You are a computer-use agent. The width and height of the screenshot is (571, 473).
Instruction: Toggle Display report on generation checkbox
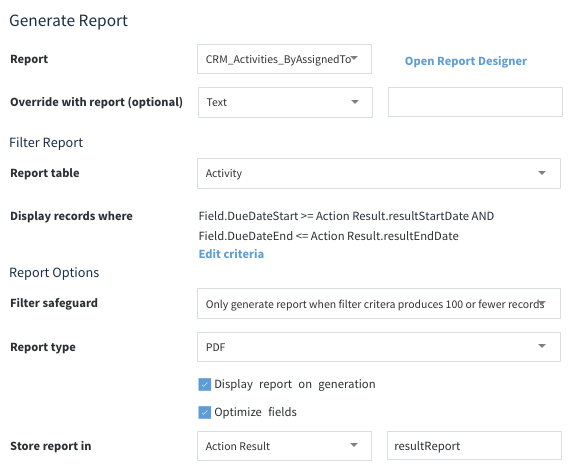(205, 384)
